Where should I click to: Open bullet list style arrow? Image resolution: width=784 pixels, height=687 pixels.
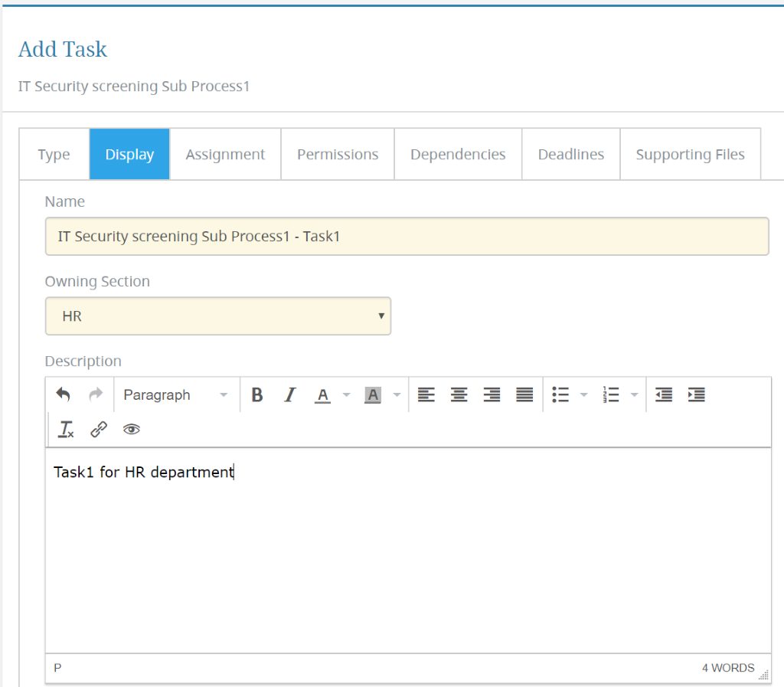pyautogui.click(x=583, y=394)
